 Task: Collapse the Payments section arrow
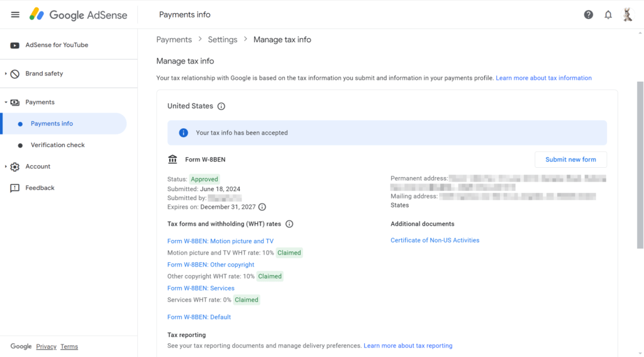point(6,102)
